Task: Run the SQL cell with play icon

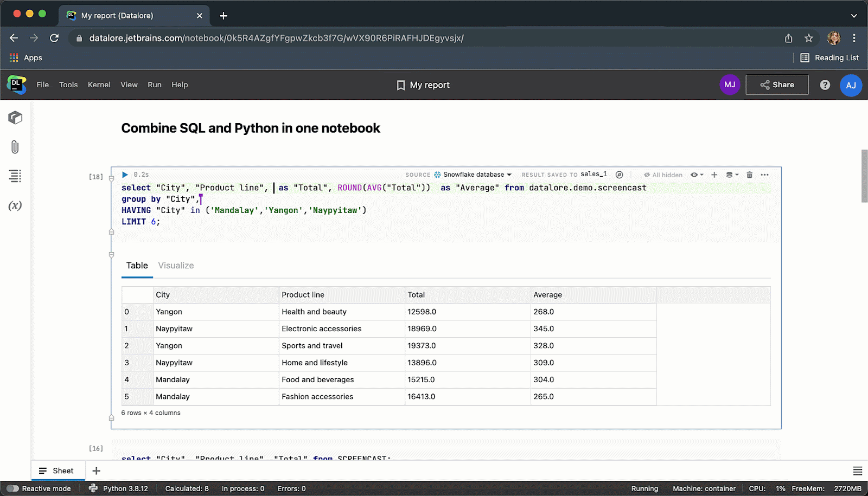Action: point(125,175)
